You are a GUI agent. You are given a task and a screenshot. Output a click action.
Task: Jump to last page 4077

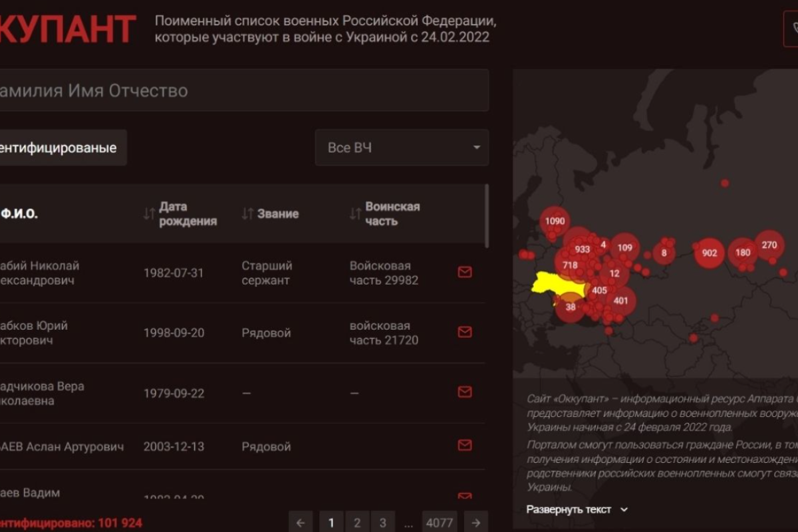tap(440, 522)
